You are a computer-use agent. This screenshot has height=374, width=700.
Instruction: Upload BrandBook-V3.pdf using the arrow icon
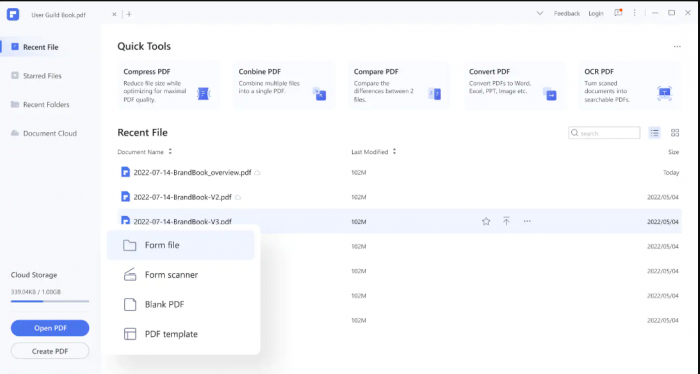tap(506, 221)
